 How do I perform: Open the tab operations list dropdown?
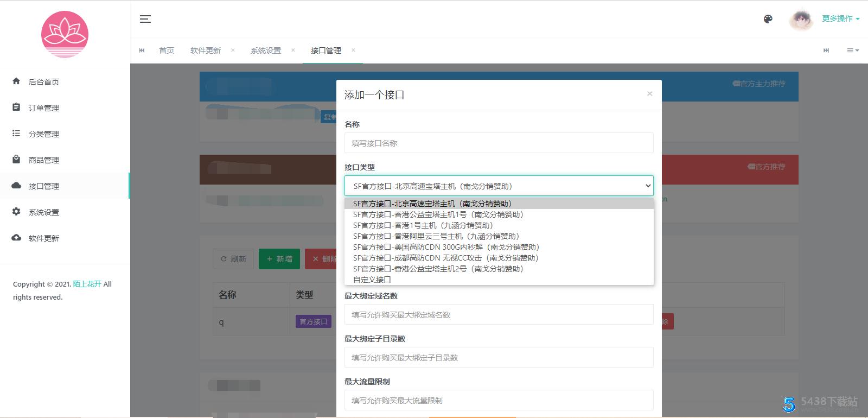[853, 50]
